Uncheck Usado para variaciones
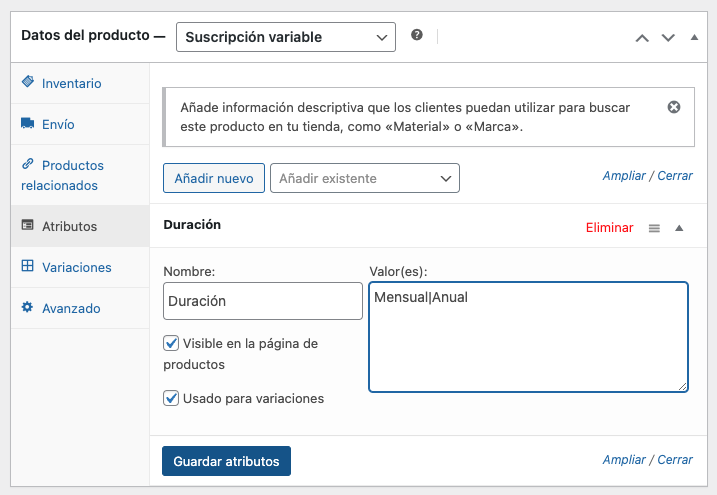The height and width of the screenshot is (495, 717). [x=171, y=398]
